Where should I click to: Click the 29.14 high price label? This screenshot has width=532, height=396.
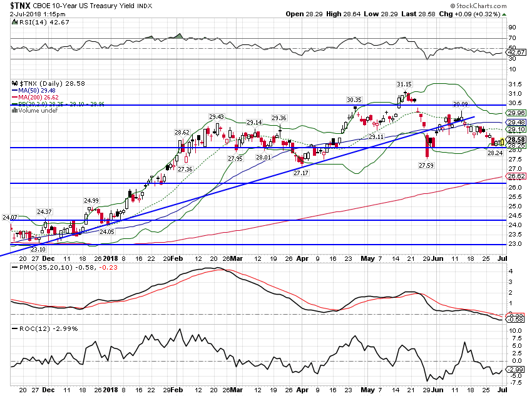click(x=254, y=123)
